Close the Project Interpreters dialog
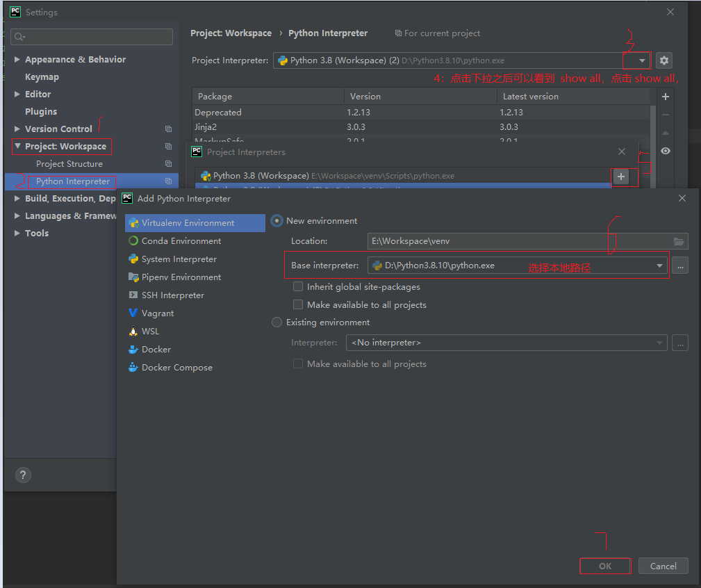 click(x=621, y=152)
